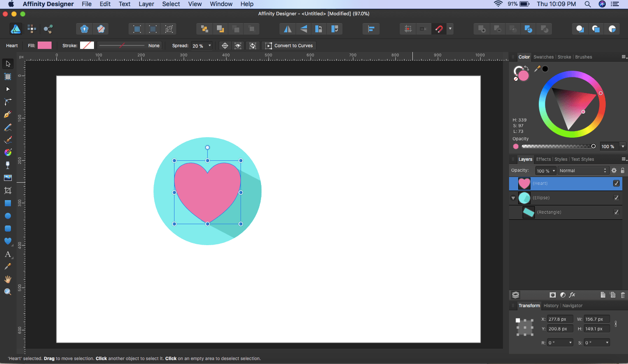
Task: Switch to the Swatches tab
Action: click(543, 57)
